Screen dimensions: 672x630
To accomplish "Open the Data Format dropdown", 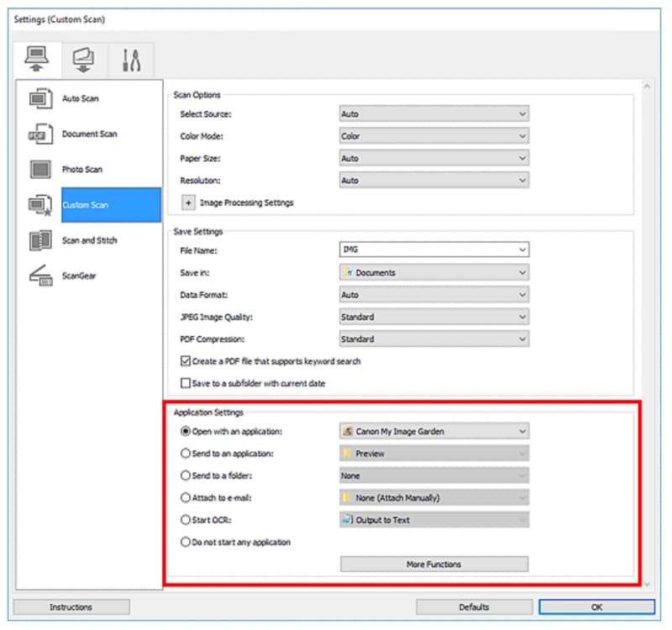I will [434, 295].
